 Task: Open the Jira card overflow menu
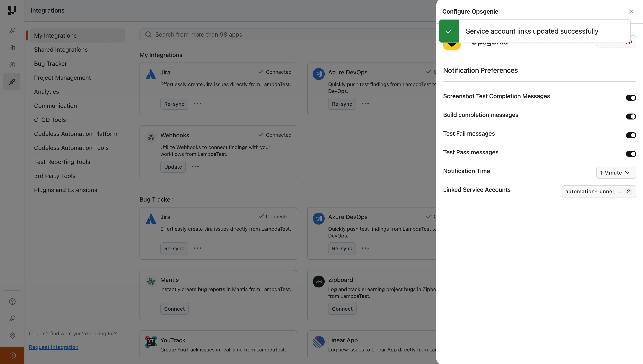(197, 104)
